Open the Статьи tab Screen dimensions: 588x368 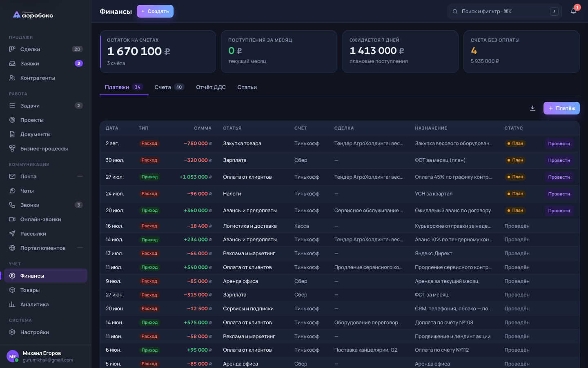click(247, 87)
